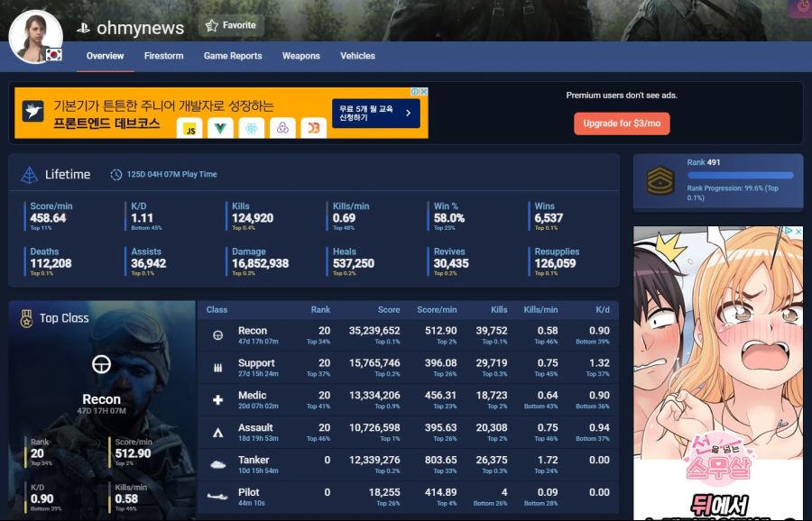812x521 pixels.
Task: Switch to the Game Reports tab
Action: 233,56
